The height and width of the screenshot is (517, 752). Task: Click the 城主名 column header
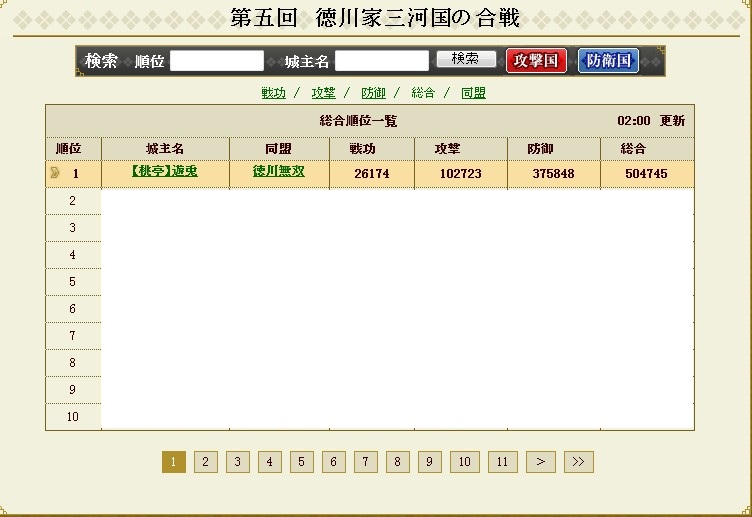click(x=165, y=149)
